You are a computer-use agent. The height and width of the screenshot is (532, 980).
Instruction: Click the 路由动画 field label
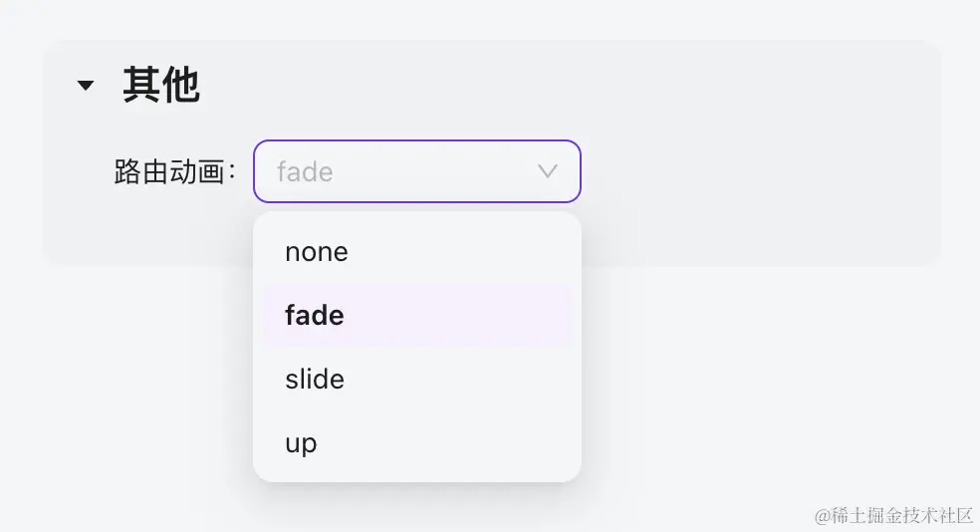pos(175,172)
